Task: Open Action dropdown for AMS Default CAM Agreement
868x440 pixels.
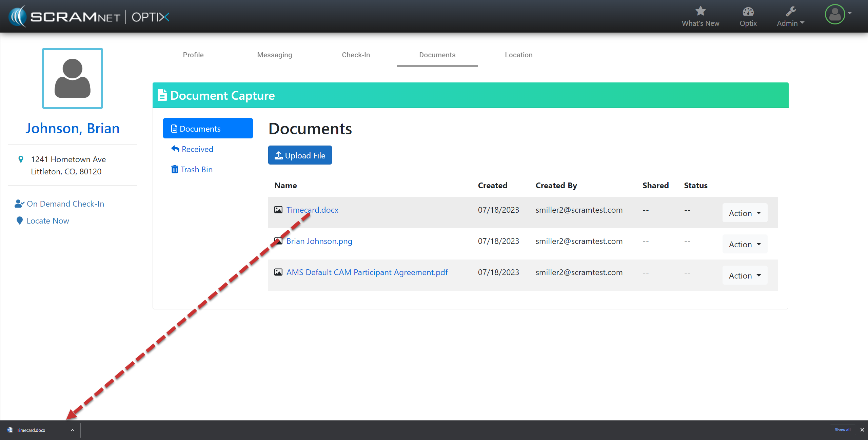Action: [x=745, y=275]
